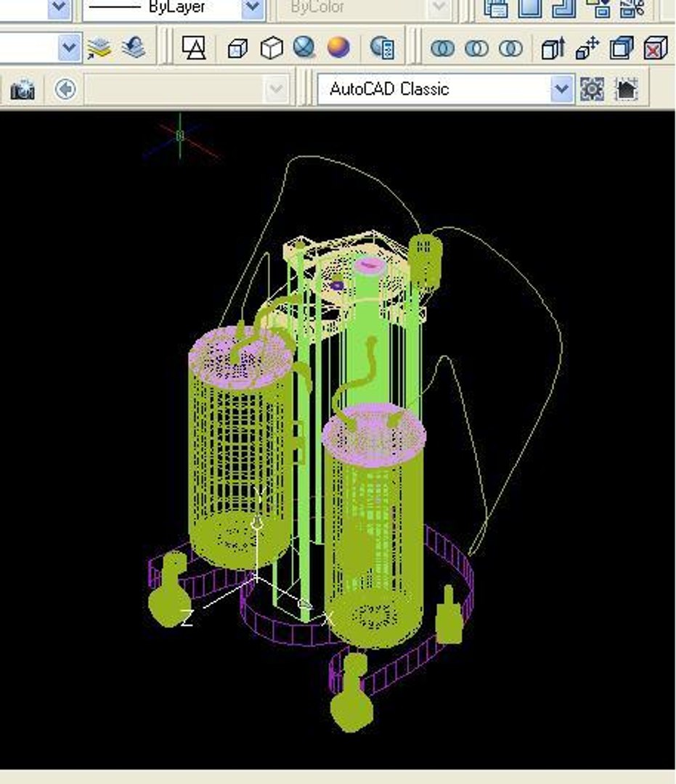Viewport: 676px width, 784px height.
Task: Click the View Previous back arrow
Action: pyautogui.click(x=65, y=89)
